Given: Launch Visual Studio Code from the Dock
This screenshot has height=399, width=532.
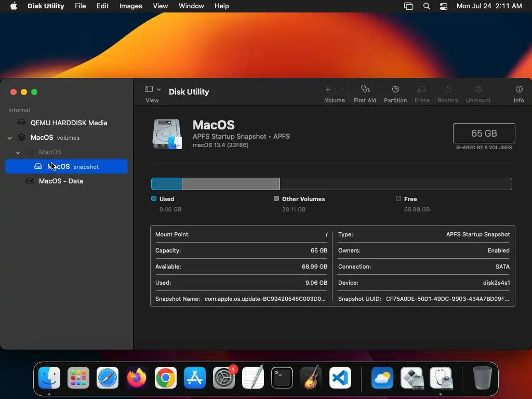Looking at the screenshot, I should [340, 378].
